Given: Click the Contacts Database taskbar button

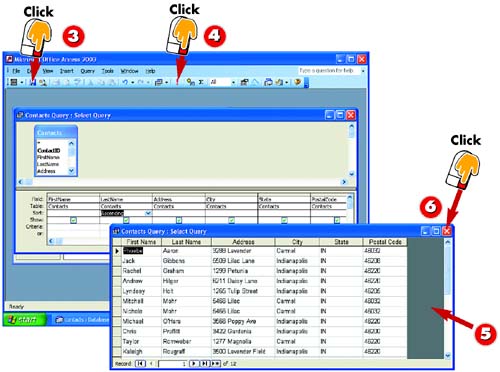Looking at the screenshot, I should point(81,320).
